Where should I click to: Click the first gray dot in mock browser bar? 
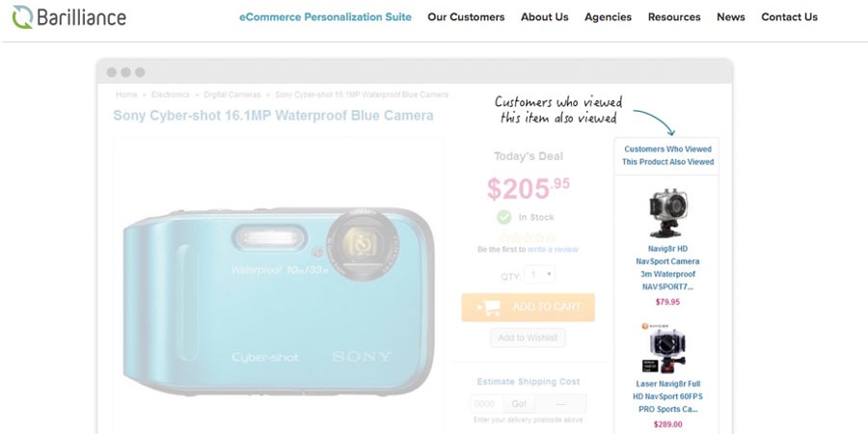click(111, 72)
